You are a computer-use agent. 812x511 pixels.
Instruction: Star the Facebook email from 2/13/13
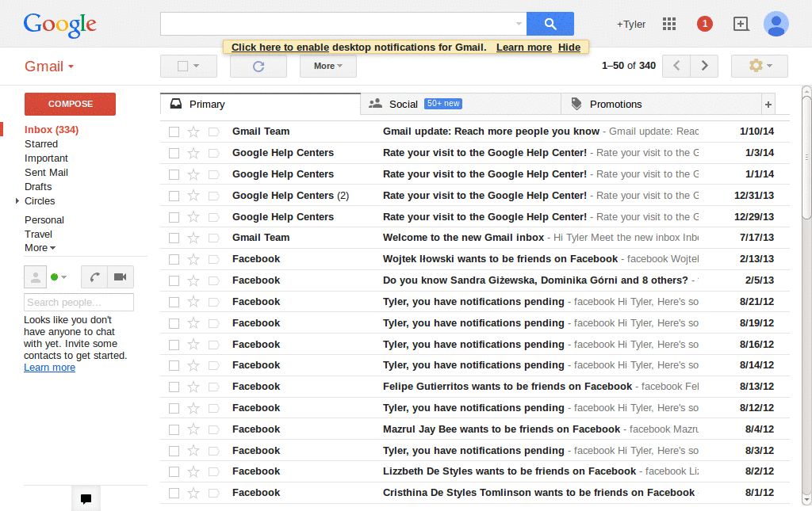pyautogui.click(x=193, y=258)
